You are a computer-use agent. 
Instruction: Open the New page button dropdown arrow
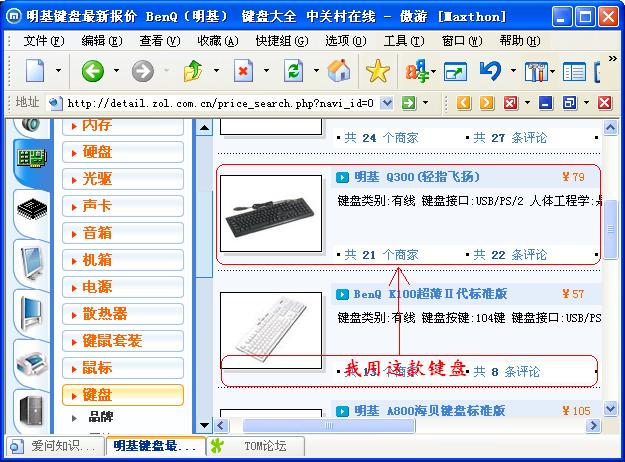tap(58, 71)
